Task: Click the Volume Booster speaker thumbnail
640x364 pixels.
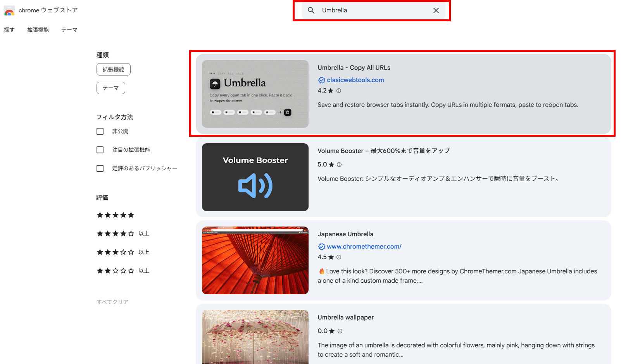Action: coord(255,177)
